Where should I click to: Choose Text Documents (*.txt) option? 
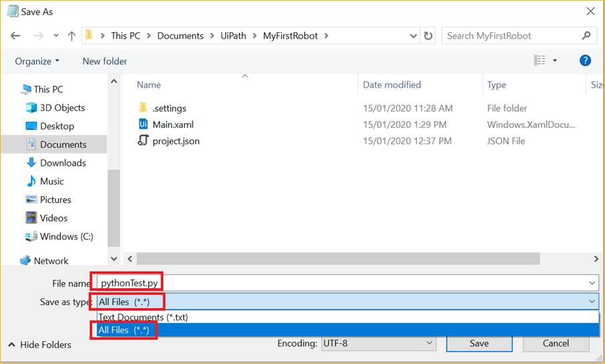(141, 317)
